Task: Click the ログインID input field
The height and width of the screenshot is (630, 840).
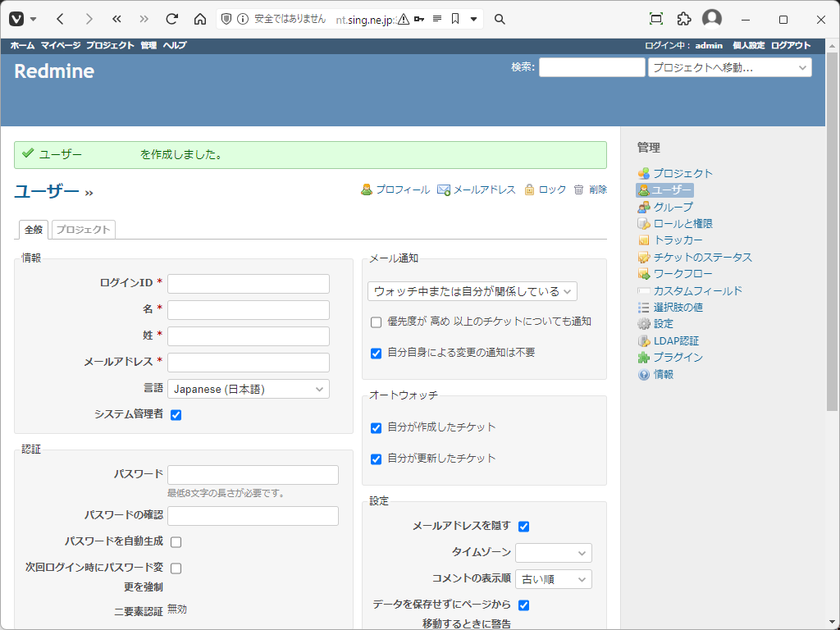Action: (x=249, y=284)
